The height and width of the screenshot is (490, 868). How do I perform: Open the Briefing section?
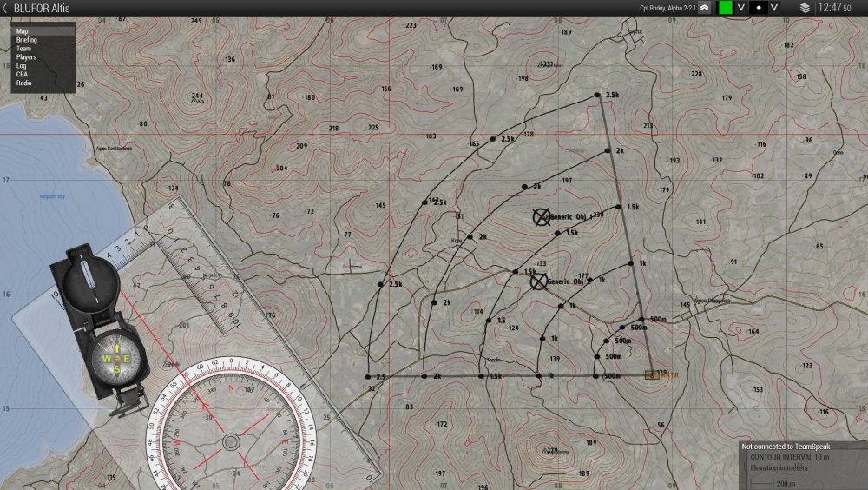click(x=27, y=40)
